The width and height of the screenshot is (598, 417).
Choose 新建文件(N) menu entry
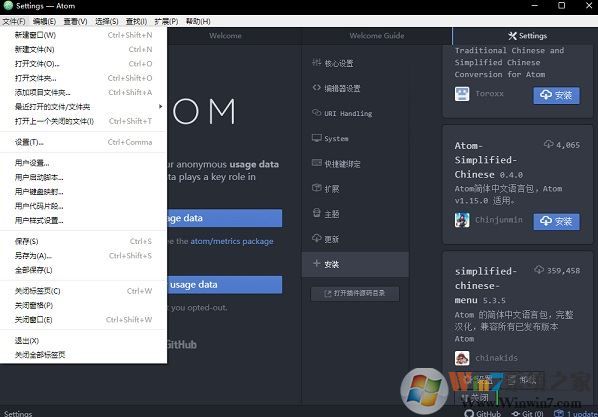pyautogui.click(x=83, y=50)
